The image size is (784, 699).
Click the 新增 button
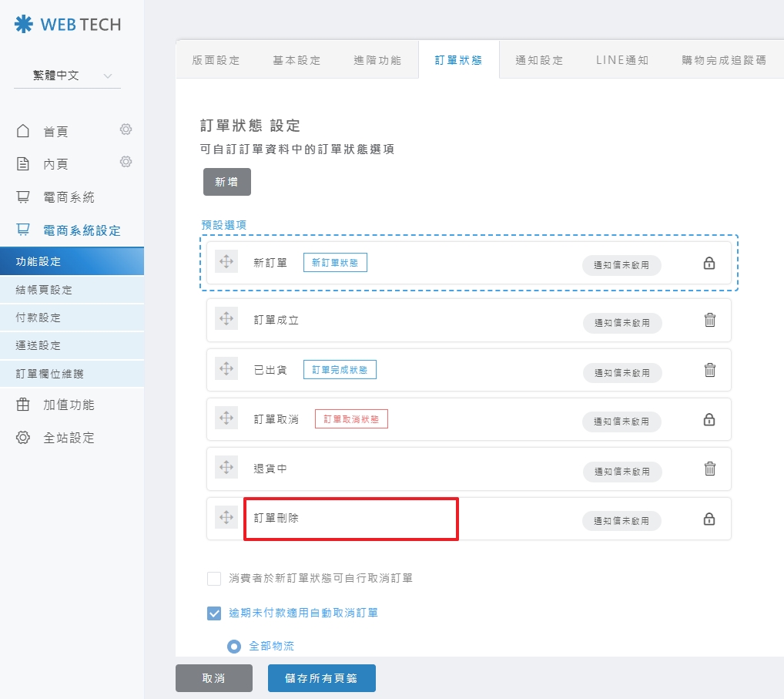tap(226, 182)
